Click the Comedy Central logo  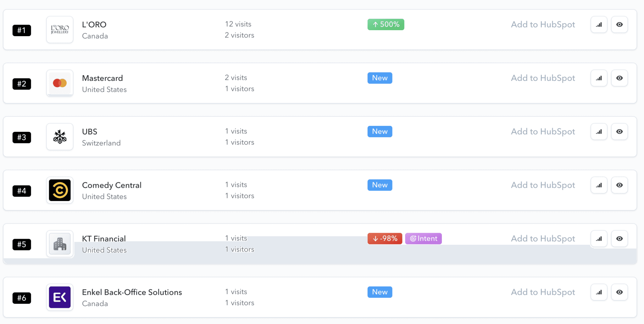pos(60,190)
